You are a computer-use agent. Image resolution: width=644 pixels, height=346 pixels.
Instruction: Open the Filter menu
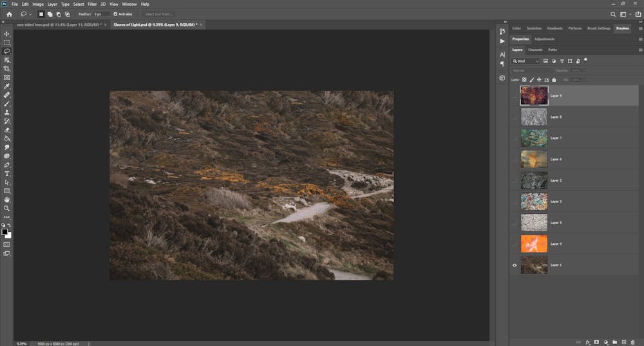[x=92, y=4]
